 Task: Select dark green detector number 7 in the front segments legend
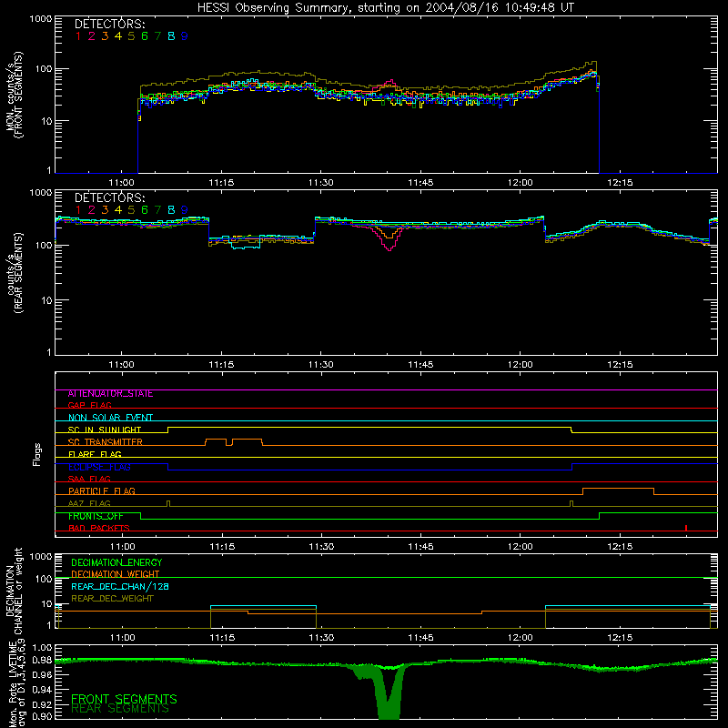pos(157,36)
